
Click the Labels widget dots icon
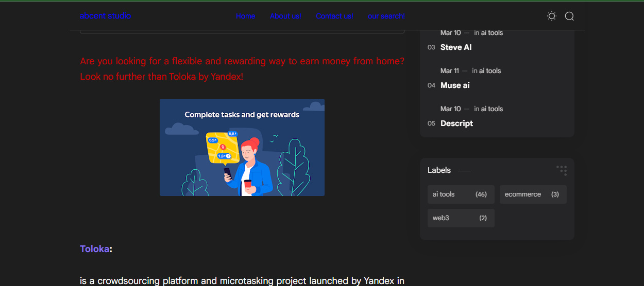(x=562, y=170)
